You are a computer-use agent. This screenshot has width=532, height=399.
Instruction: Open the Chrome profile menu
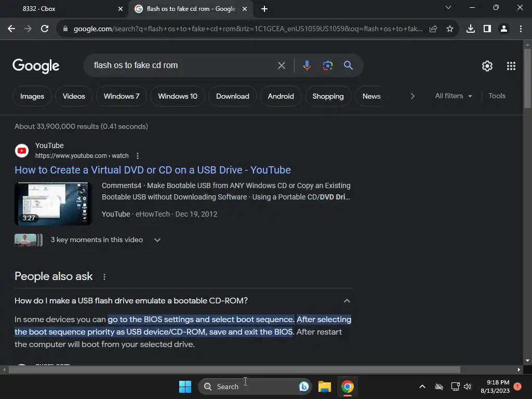pos(504,29)
